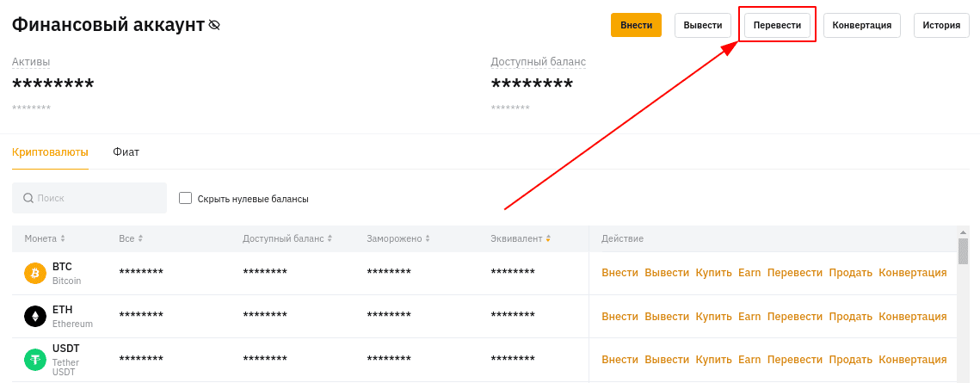Sort by Заморожено column arrows
This screenshot has width=980, height=383.
click(428, 238)
